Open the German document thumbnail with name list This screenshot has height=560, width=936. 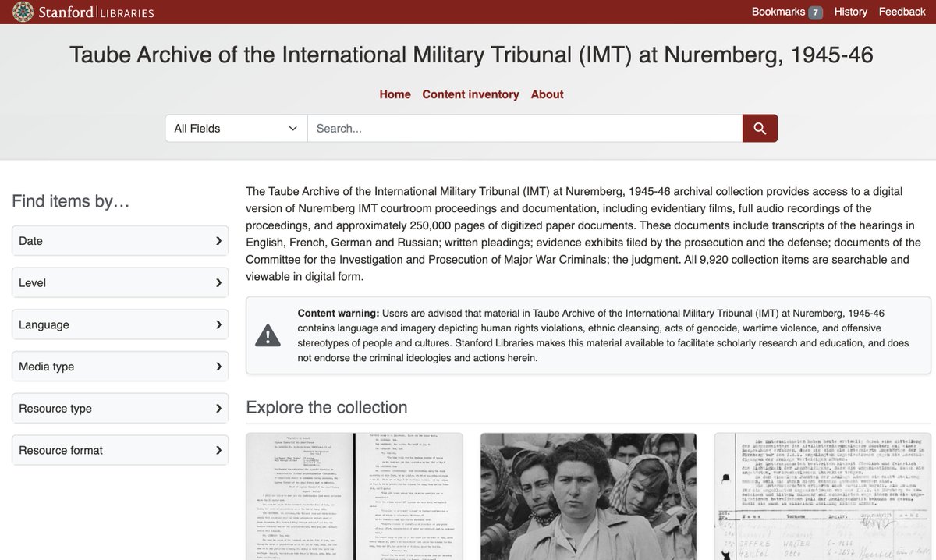coord(823,497)
